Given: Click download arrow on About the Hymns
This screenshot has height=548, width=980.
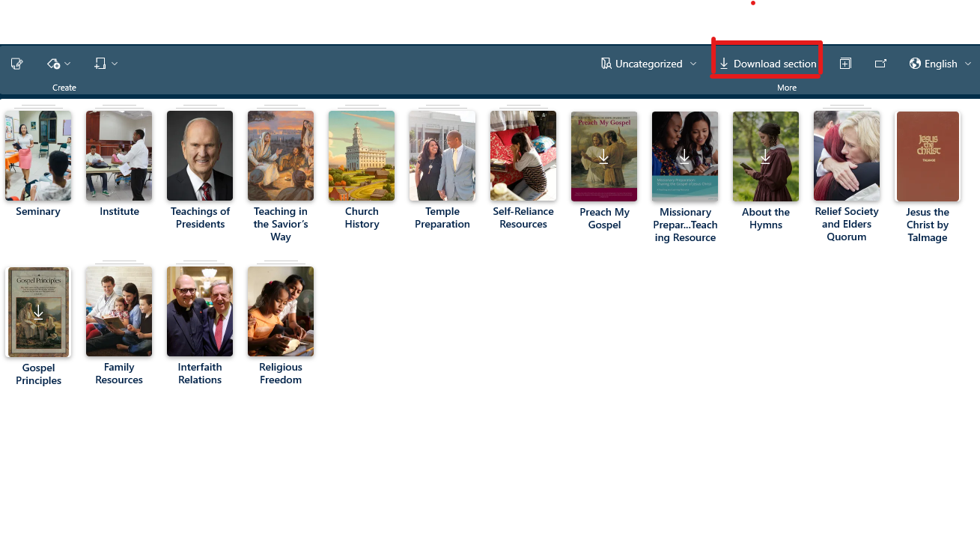Looking at the screenshot, I should (x=765, y=156).
